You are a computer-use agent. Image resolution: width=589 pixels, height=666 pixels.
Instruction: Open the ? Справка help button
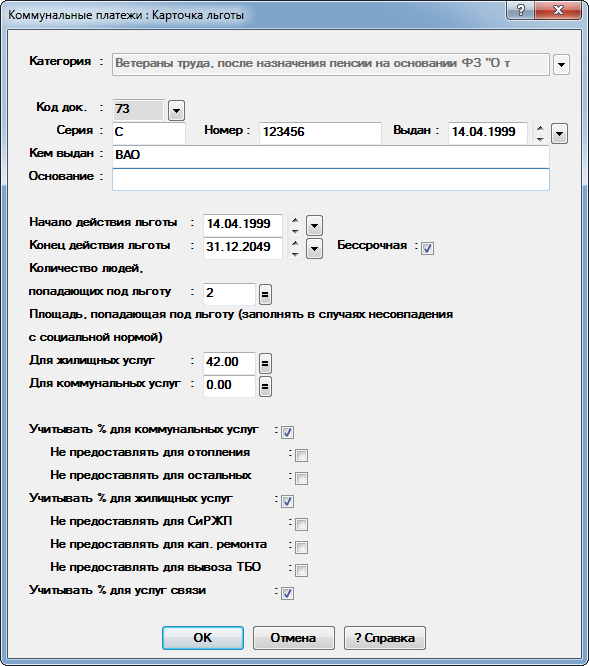point(385,638)
